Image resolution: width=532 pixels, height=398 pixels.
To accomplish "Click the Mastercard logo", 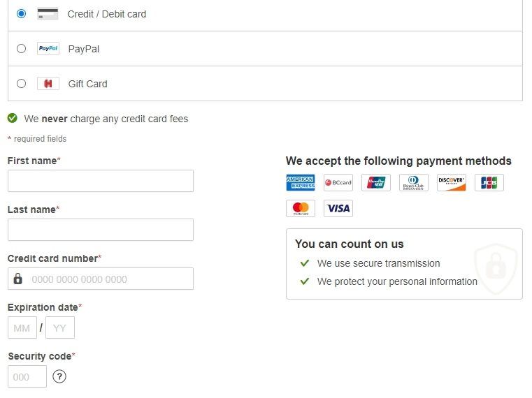I will point(301,208).
